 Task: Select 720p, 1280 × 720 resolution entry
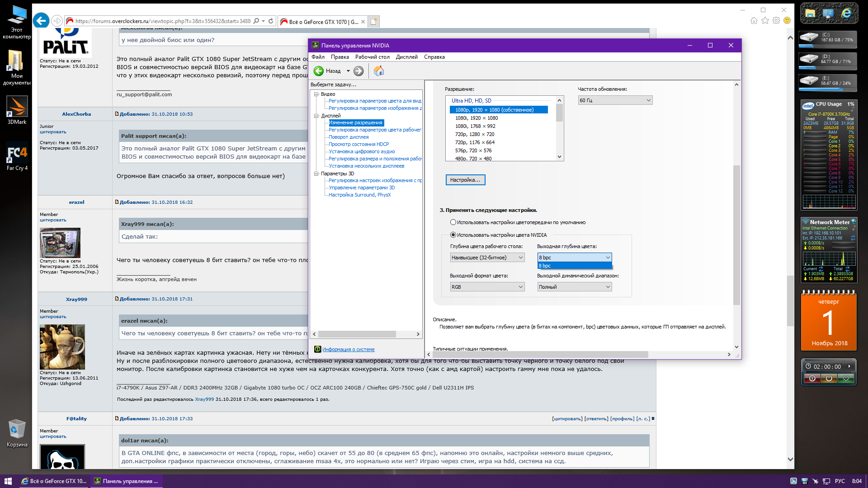tap(474, 134)
